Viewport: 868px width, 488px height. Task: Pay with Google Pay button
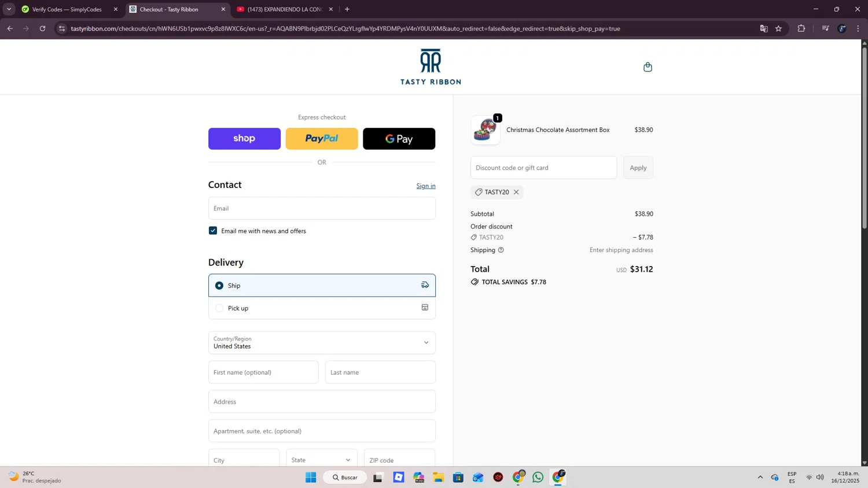pyautogui.click(x=399, y=139)
